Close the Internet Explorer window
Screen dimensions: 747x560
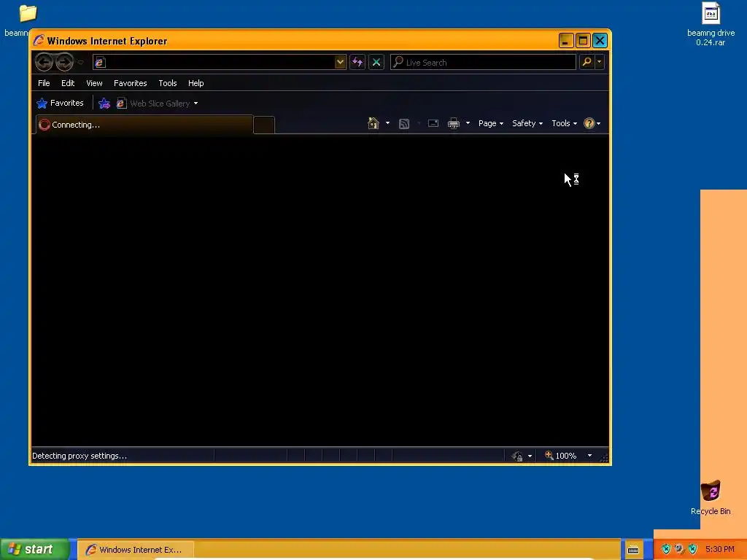(600, 41)
